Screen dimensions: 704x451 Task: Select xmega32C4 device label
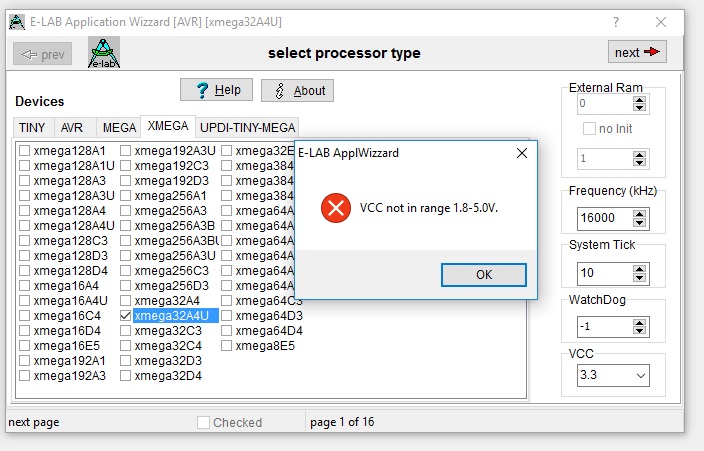pos(168,346)
